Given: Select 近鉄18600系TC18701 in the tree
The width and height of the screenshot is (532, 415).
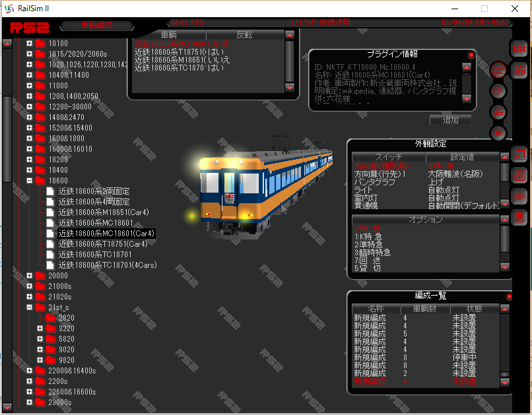Looking at the screenshot, I should click(x=94, y=254).
